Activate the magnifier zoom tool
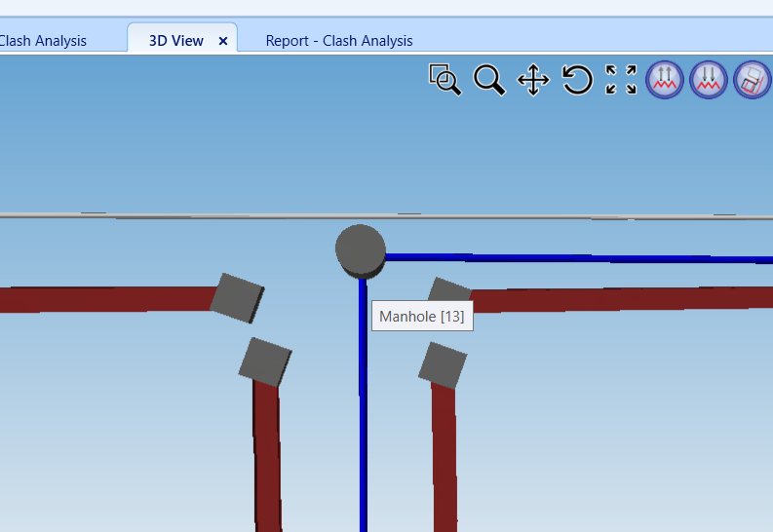This screenshot has width=773, height=532. pyautogui.click(x=489, y=79)
